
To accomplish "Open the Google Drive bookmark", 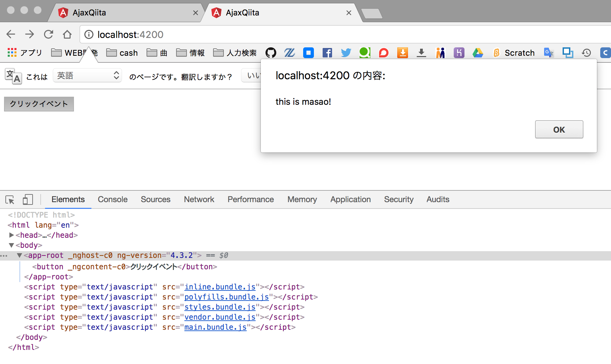I will 478,53.
